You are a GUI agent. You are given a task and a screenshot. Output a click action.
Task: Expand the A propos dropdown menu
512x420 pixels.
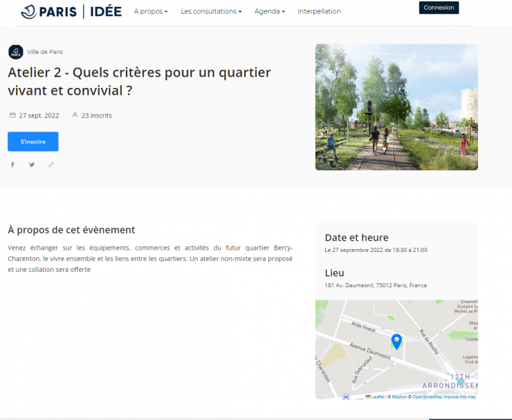tap(150, 12)
